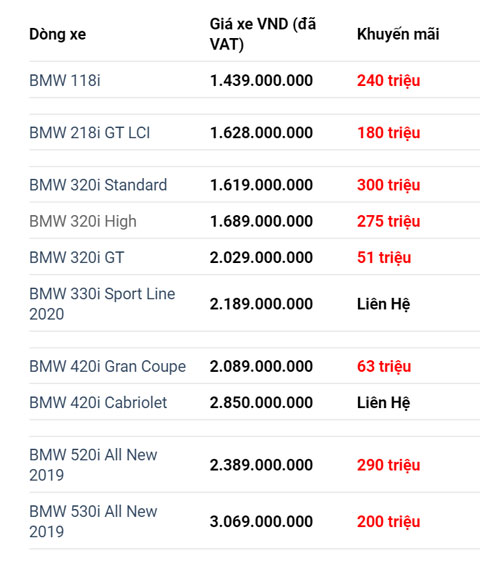Open the BMW 330i Sport Line 2020 link
The image size is (500, 563).
[x=102, y=304]
